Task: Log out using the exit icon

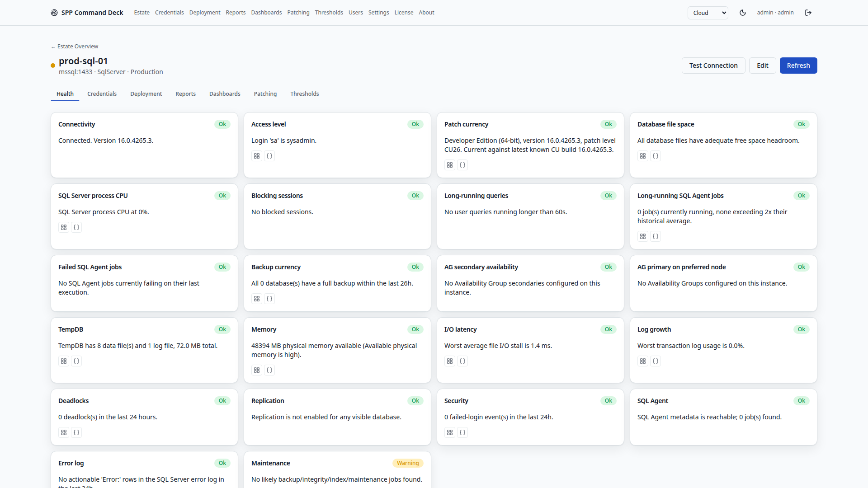Action: click(x=808, y=13)
